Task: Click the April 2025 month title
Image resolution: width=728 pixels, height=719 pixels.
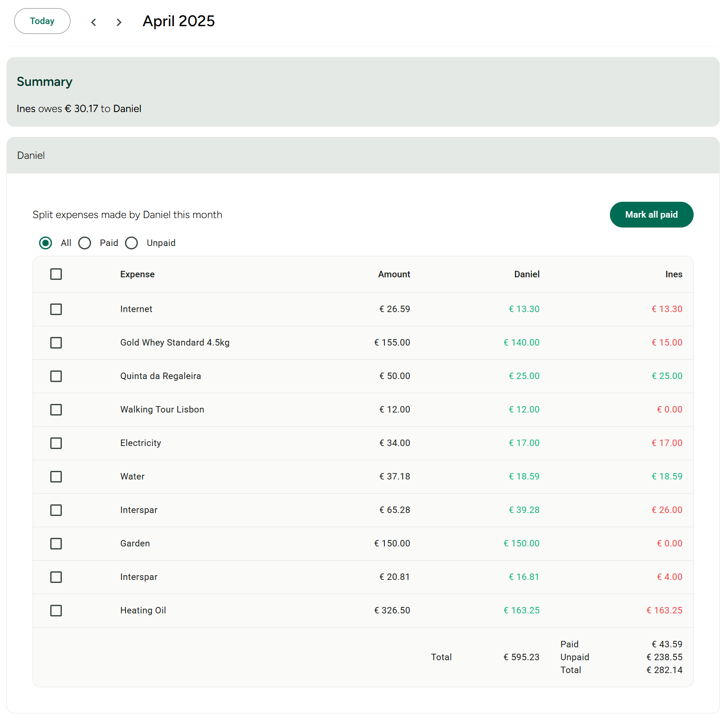Action: pyautogui.click(x=178, y=21)
